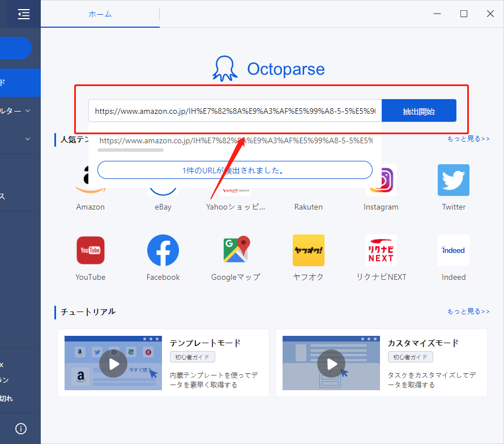The width and height of the screenshot is (504, 444).
Task: Open the Instagram scraping template
Action: click(x=381, y=180)
